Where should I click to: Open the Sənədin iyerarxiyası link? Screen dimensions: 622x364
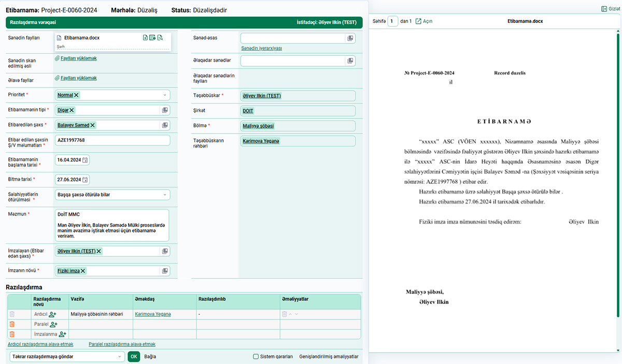point(261,48)
